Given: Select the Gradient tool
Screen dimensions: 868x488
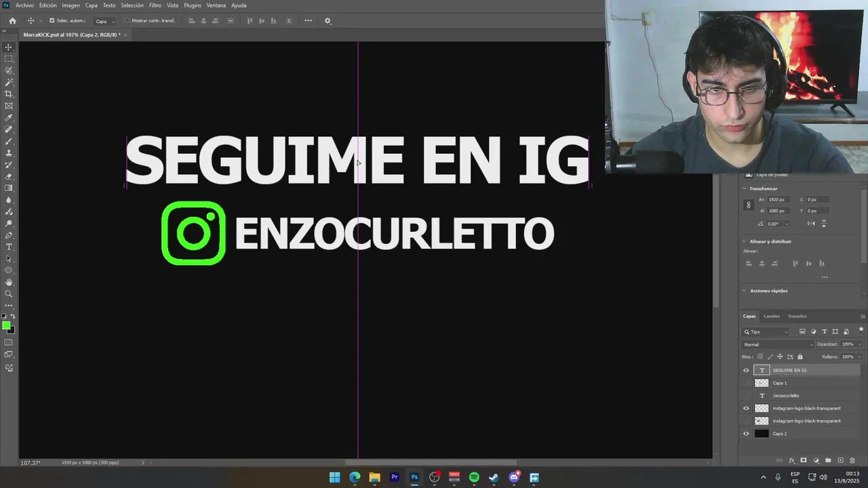Looking at the screenshot, I should [x=9, y=188].
